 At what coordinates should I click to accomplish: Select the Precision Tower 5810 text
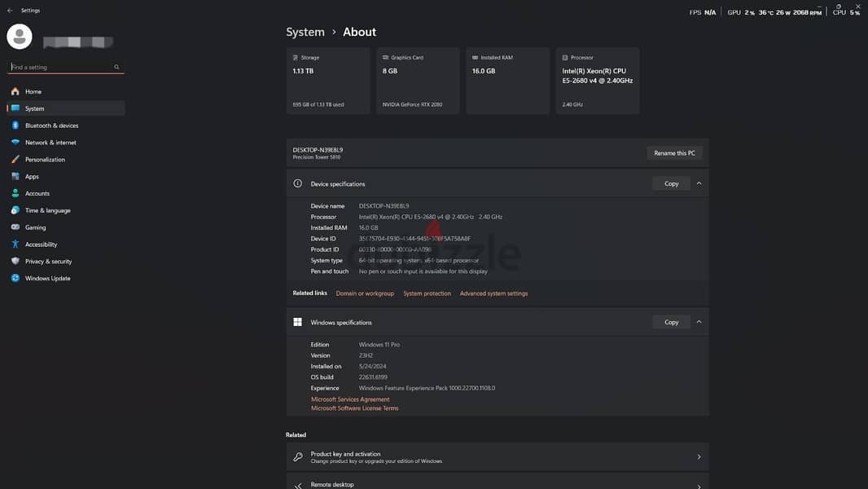(x=317, y=157)
